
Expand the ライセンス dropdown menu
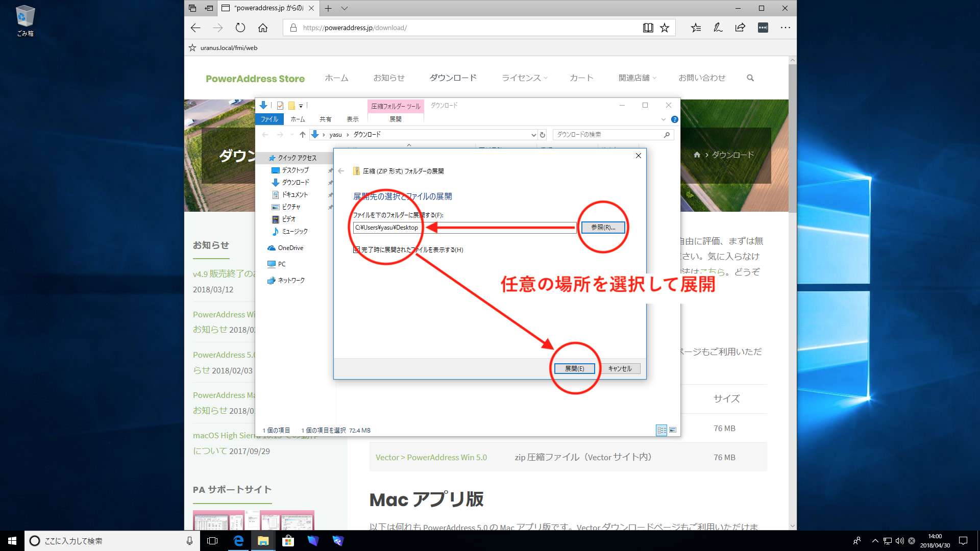525,78
